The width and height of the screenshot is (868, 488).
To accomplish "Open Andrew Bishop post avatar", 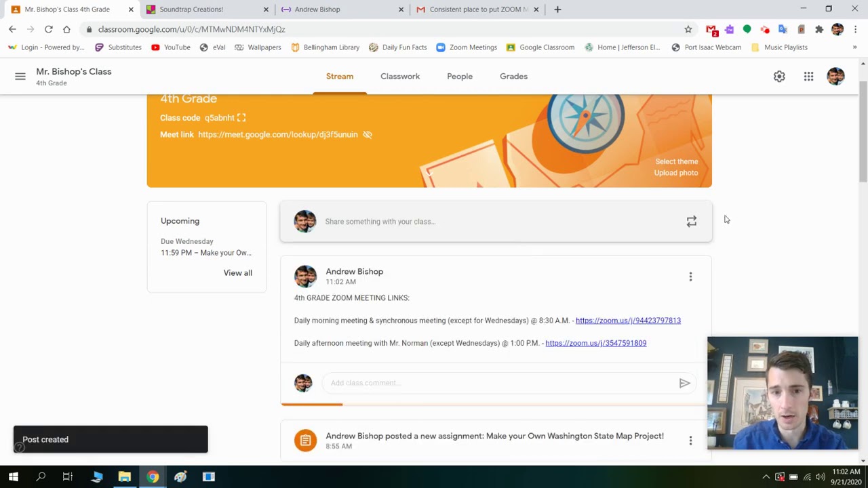I will (305, 277).
